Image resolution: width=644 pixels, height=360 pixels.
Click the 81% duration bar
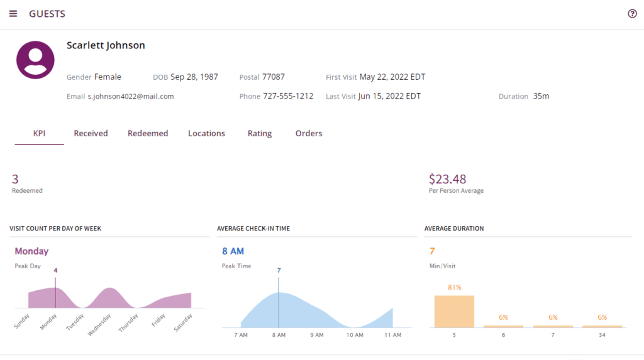454,311
